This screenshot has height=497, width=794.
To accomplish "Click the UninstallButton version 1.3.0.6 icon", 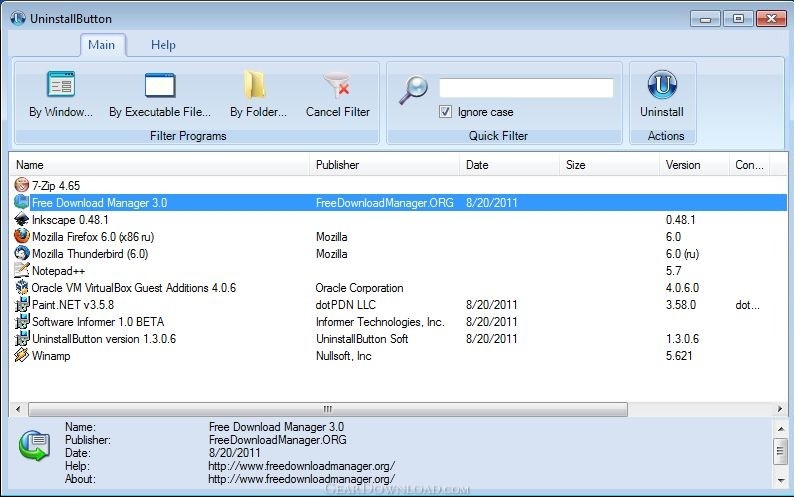I will pos(22,338).
